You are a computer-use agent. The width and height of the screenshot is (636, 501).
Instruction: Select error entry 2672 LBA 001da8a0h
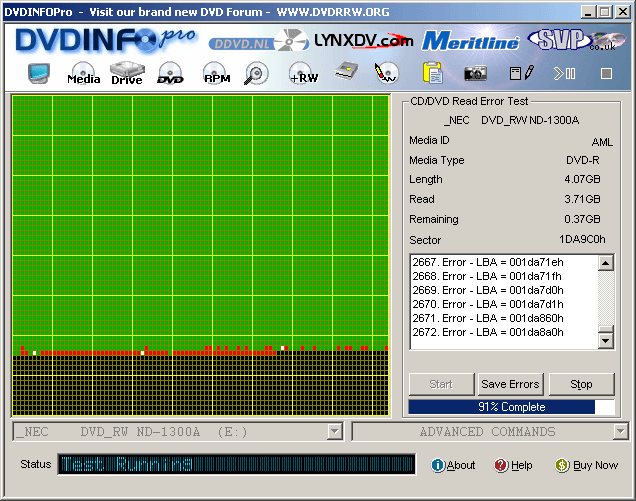point(488,332)
